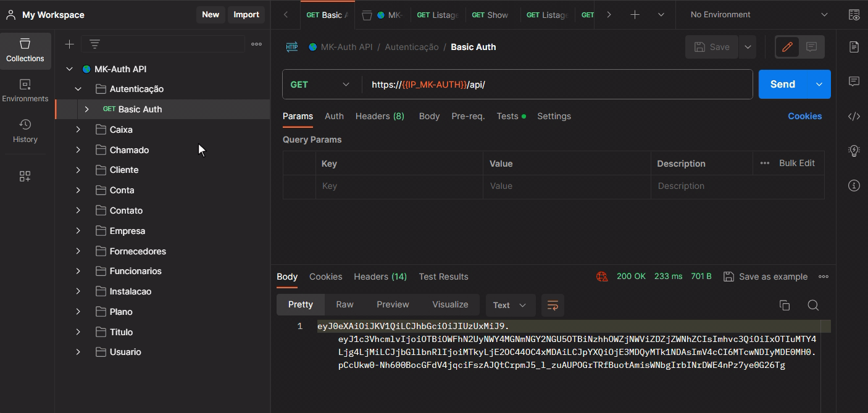
Task: Open the No Environment dropdown
Action: click(758, 15)
